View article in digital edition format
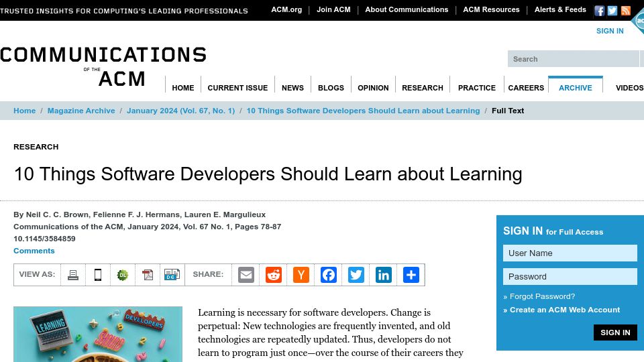644x362 pixels. click(172, 275)
